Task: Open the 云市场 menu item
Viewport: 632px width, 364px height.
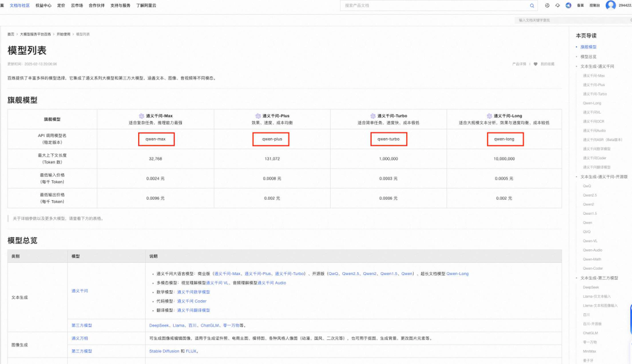Action: coord(77,6)
